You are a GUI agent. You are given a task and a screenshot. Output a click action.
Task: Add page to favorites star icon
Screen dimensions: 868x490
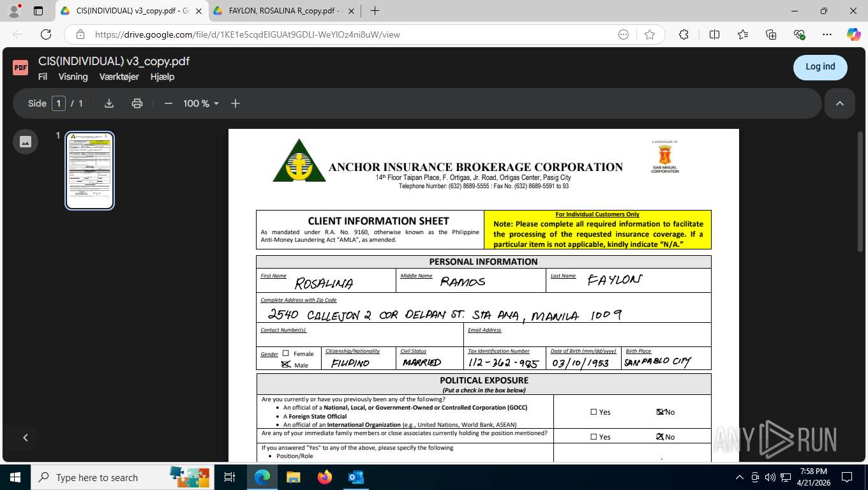coord(650,34)
